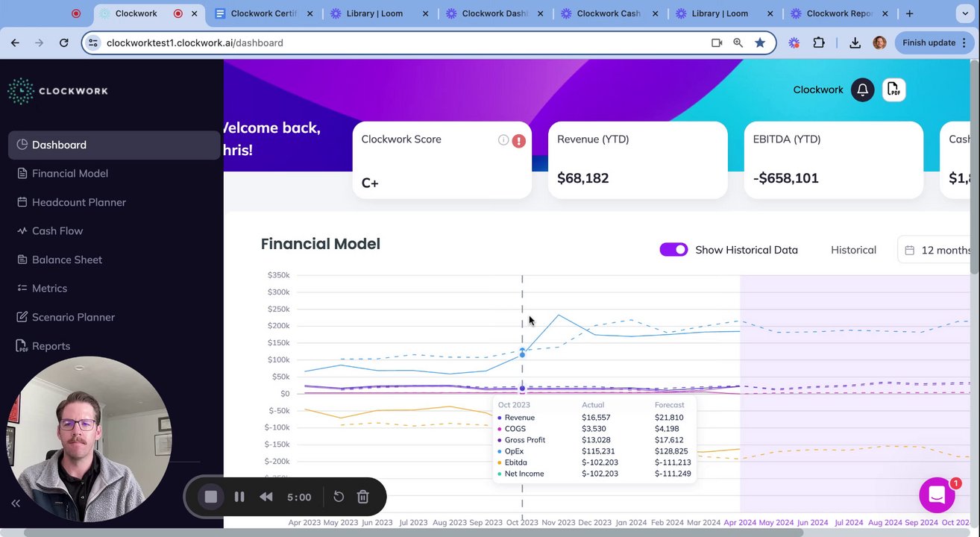Open a new browser tab
The height and width of the screenshot is (537, 980).
point(909,13)
